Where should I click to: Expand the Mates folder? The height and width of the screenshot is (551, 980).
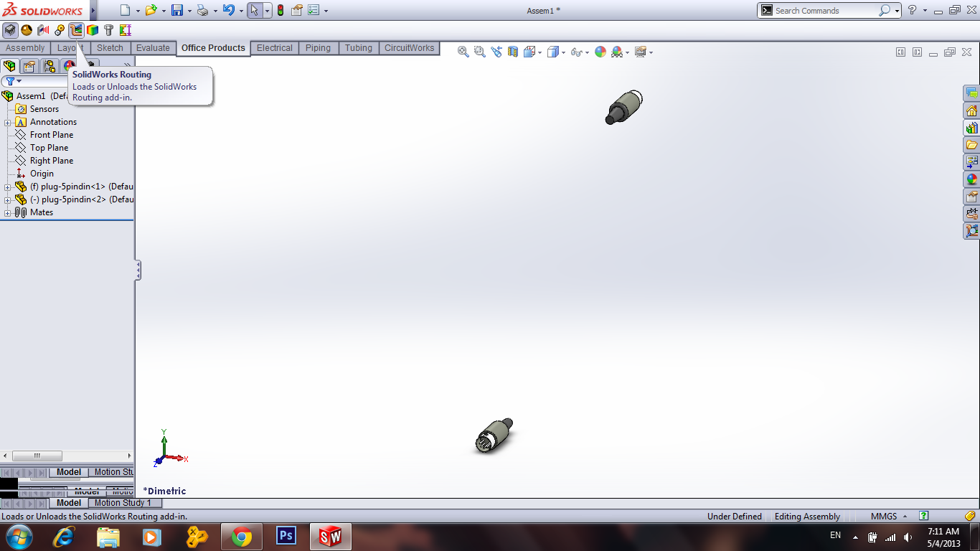pyautogui.click(x=7, y=212)
